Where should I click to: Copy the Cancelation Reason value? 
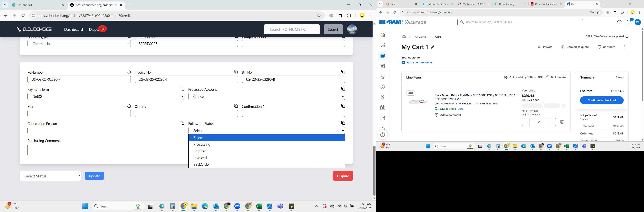point(182,123)
